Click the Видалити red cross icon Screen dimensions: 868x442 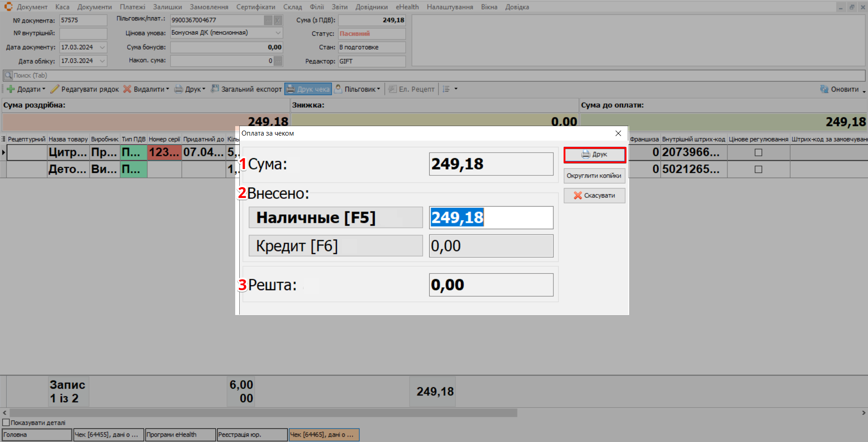(128, 89)
